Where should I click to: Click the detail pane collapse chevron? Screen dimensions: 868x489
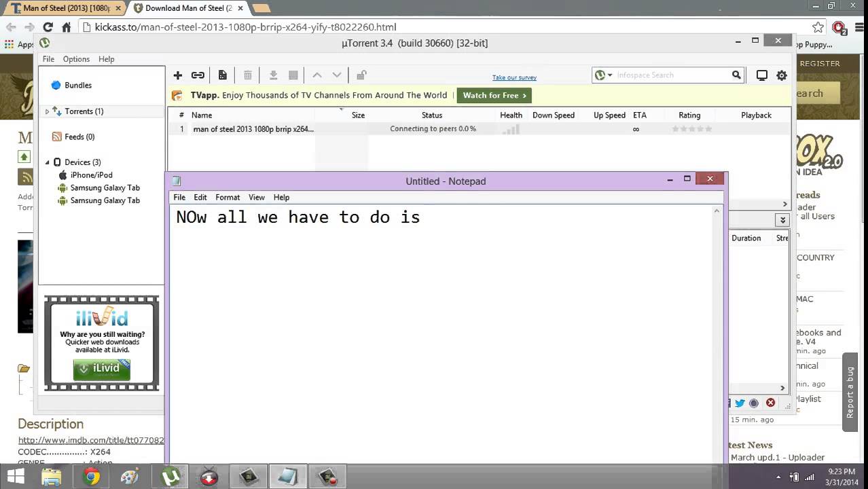(x=782, y=220)
